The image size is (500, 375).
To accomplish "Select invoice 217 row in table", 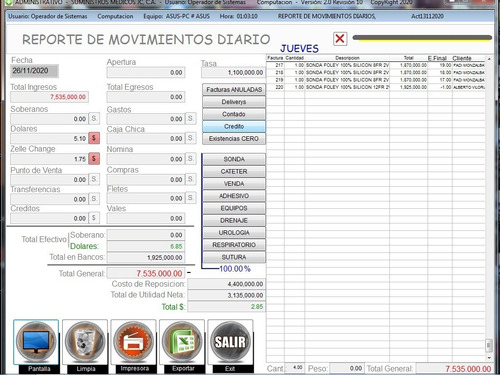I will [x=376, y=65].
